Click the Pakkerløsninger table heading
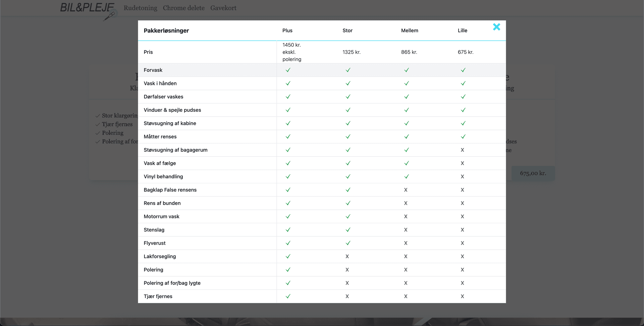 tap(166, 31)
